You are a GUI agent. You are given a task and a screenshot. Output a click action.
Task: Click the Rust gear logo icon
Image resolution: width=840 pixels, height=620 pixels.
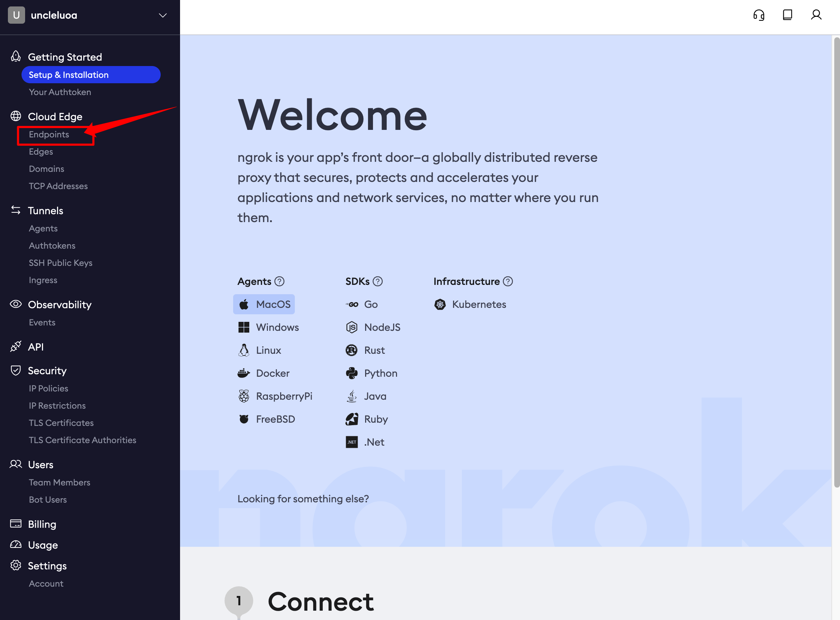point(351,350)
